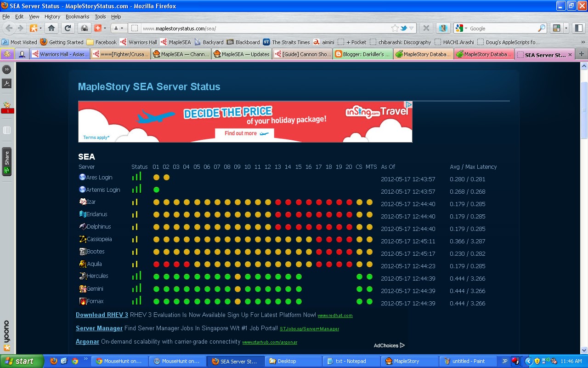Click Artemis Login green status dot
Viewport: 588px width, 368px height.
coord(156,190)
